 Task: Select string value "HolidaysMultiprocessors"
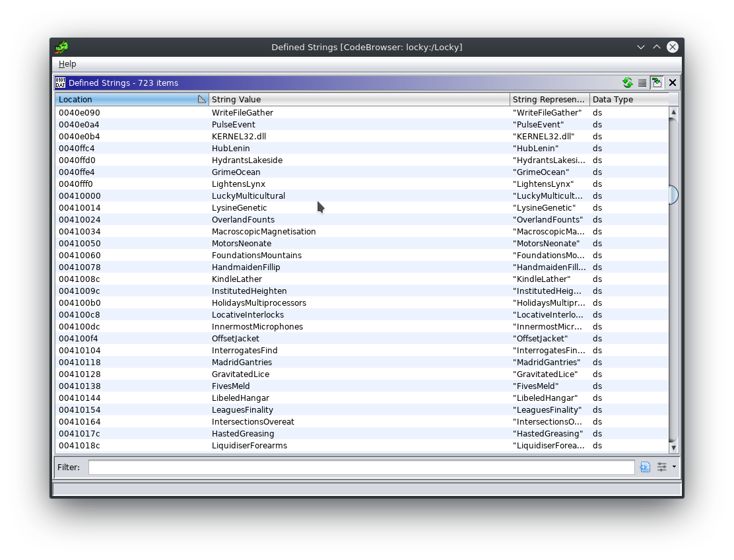(259, 303)
